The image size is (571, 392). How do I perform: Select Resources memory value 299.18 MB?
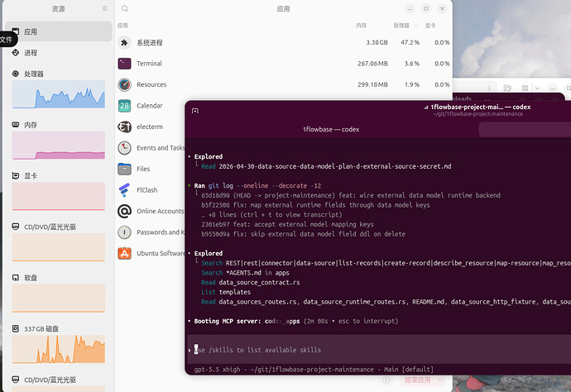point(372,84)
